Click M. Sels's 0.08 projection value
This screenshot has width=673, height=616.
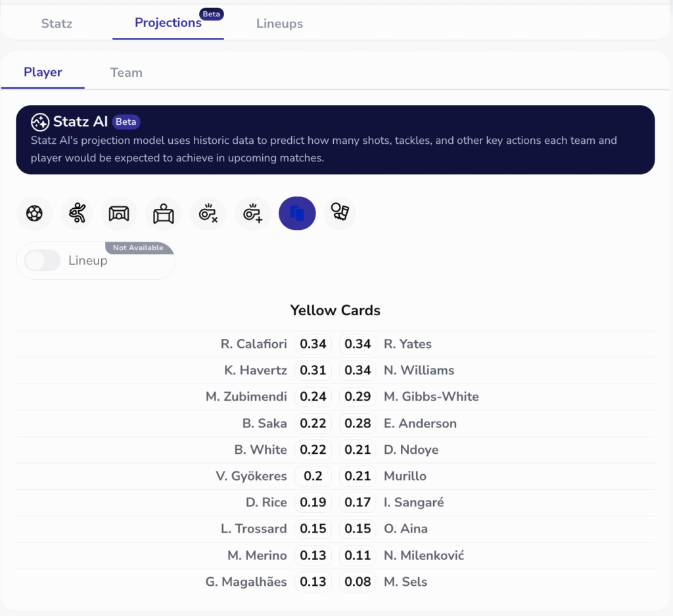coord(358,582)
